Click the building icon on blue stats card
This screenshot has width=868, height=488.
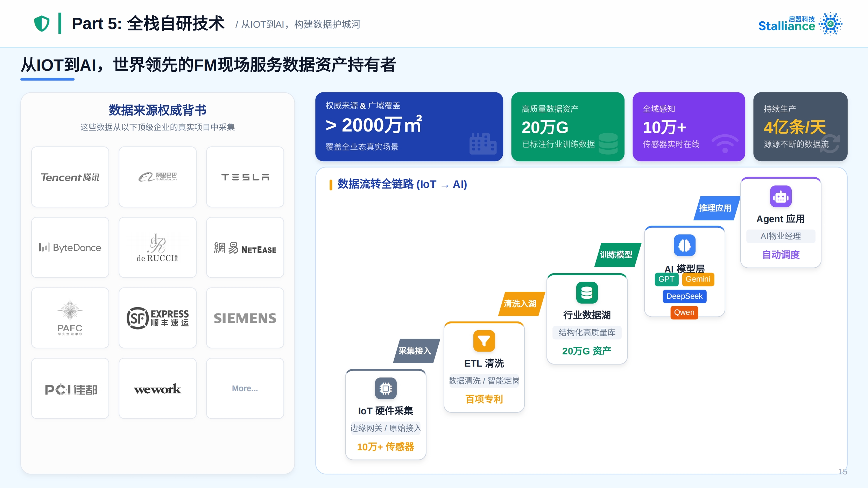click(482, 143)
